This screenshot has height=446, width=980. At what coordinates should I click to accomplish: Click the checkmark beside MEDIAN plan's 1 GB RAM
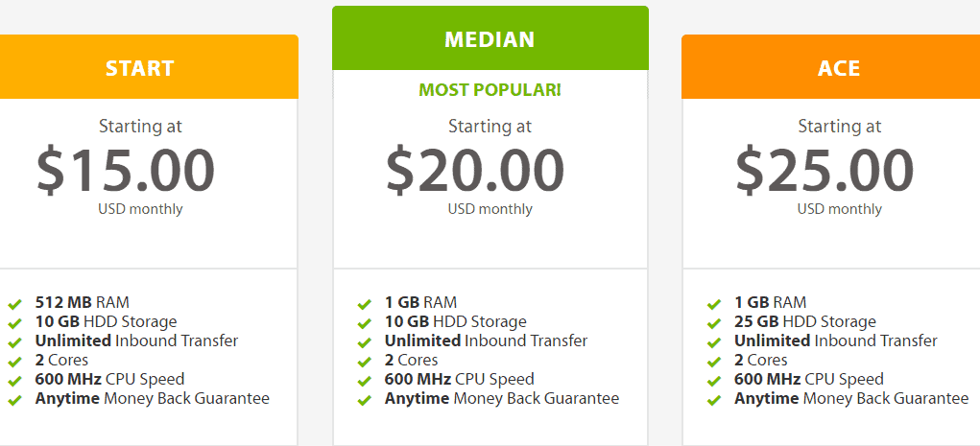(x=365, y=304)
